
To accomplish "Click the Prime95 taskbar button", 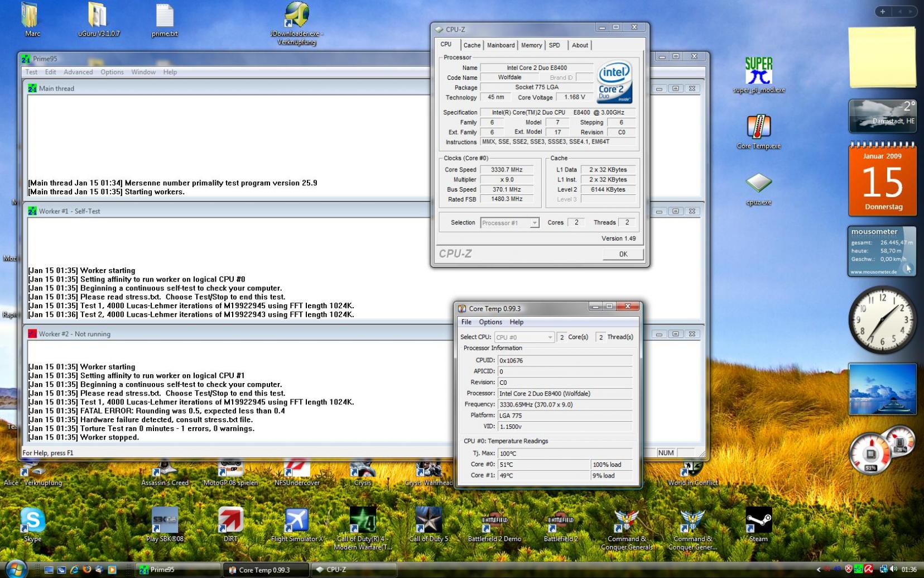I will pyautogui.click(x=179, y=570).
